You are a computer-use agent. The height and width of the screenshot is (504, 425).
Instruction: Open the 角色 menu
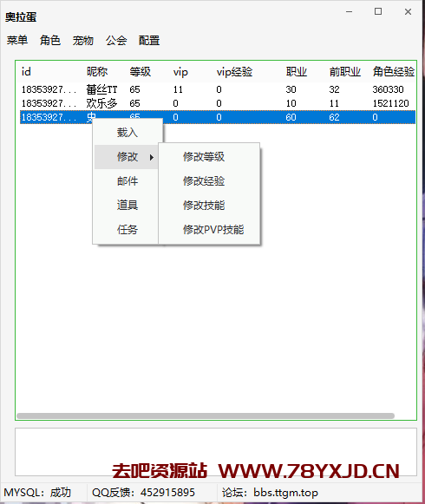[x=50, y=41]
